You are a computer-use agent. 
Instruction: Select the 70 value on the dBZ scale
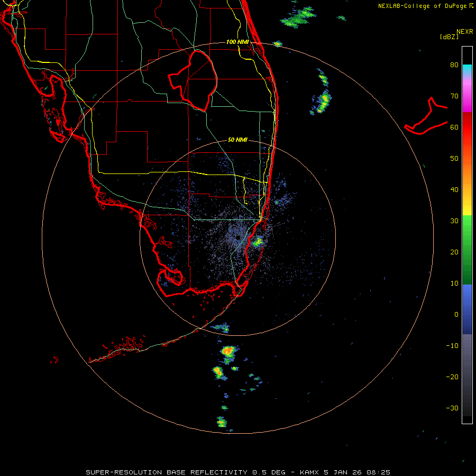point(454,96)
